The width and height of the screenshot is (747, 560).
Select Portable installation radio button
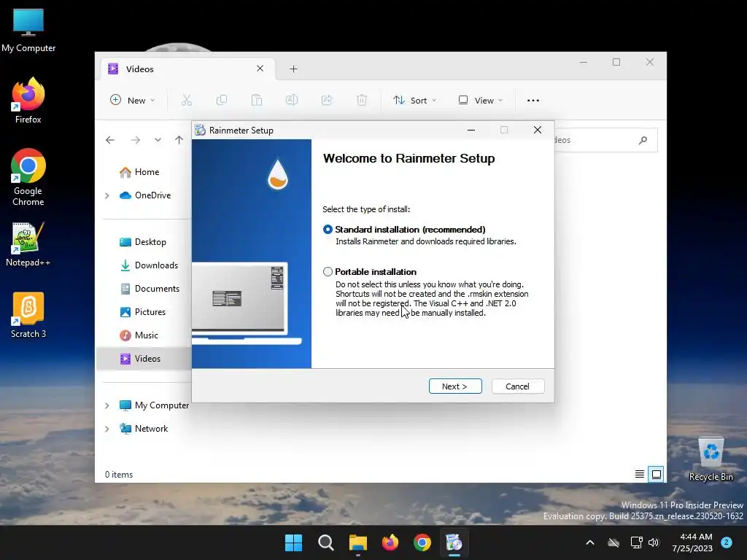click(328, 272)
